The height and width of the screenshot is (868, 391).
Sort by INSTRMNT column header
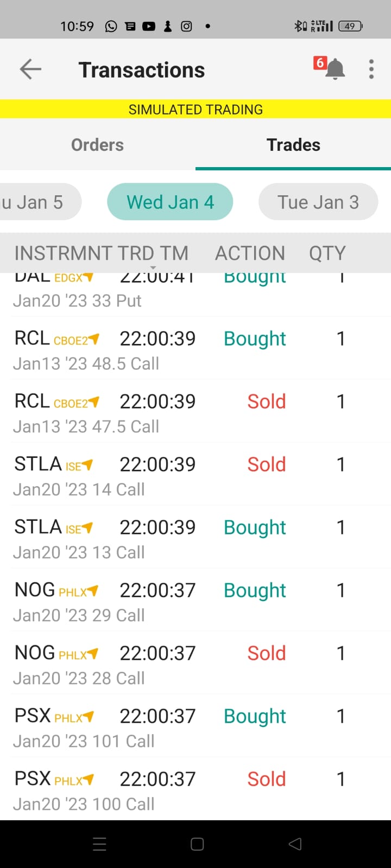click(x=64, y=253)
